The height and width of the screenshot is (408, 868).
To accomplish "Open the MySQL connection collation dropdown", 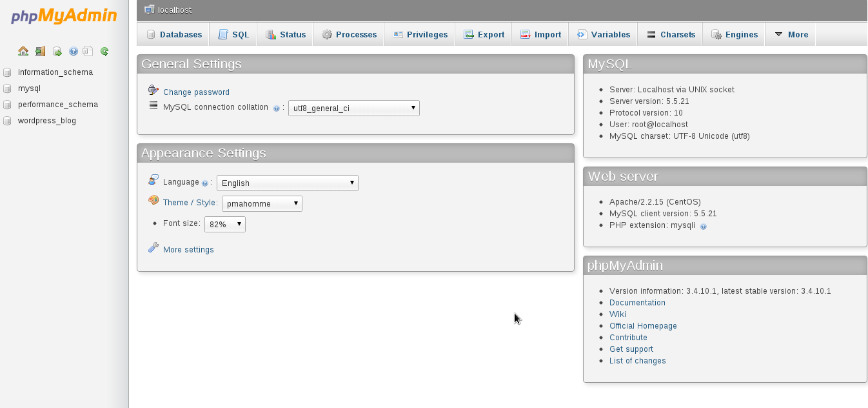I will coord(353,108).
